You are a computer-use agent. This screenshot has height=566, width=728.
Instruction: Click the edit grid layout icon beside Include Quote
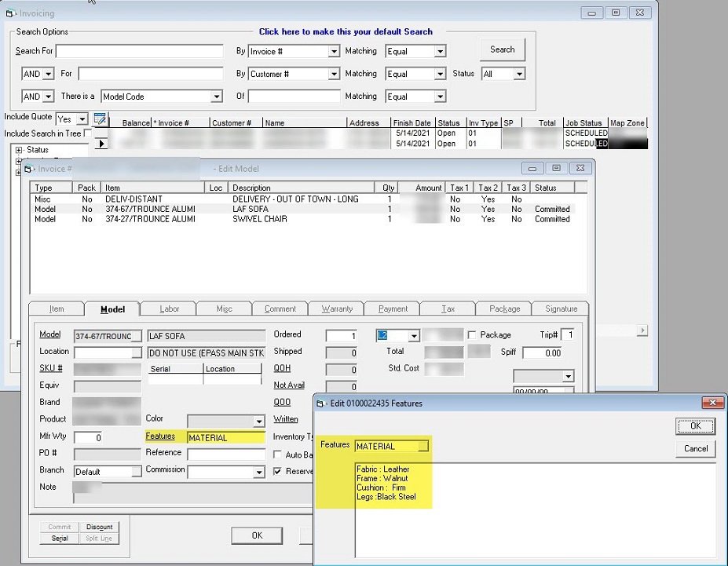pos(100,119)
